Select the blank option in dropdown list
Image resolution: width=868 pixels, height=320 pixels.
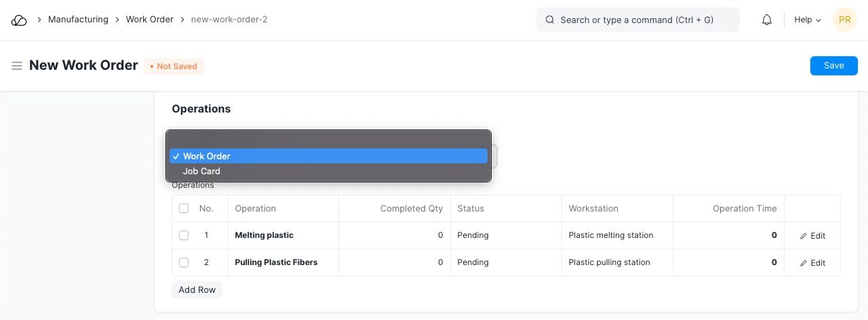click(x=328, y=140)
